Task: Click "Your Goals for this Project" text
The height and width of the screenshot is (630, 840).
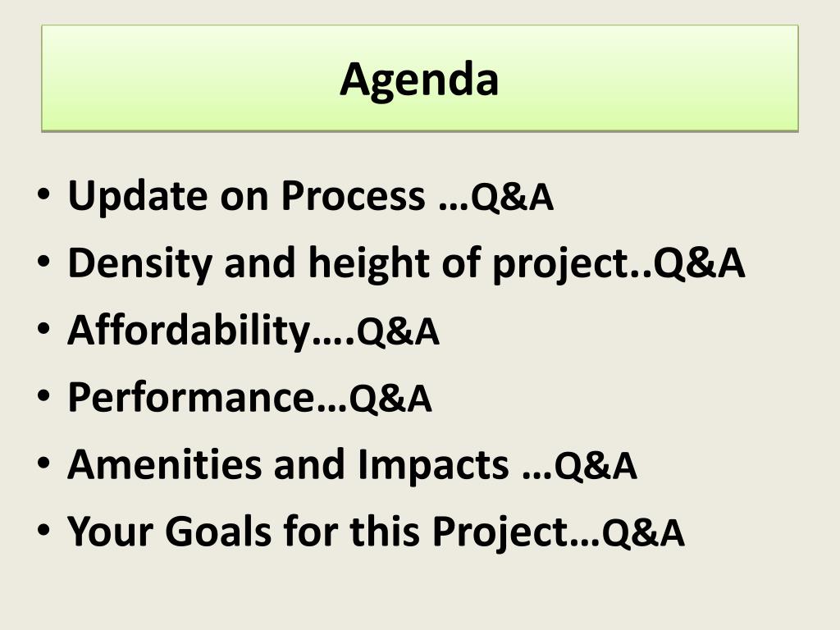Action: 317,532
